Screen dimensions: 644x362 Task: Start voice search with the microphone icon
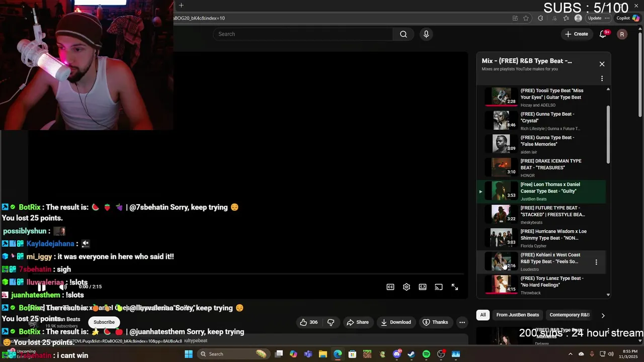click(426, 34)
